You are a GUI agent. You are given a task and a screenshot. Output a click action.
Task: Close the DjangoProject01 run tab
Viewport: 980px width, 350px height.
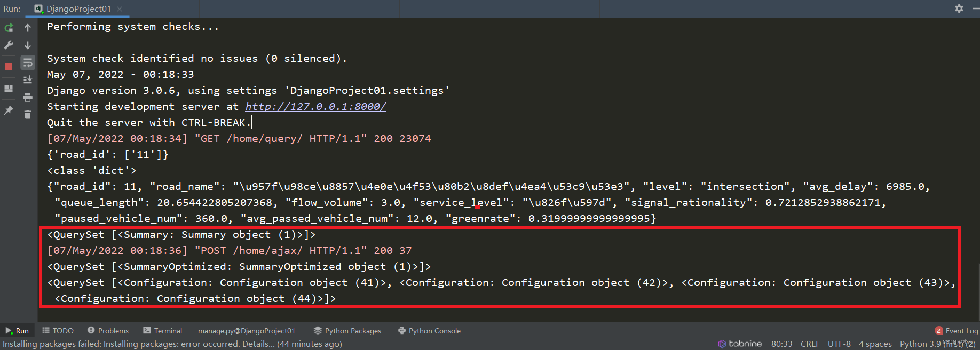click(120, 9)
